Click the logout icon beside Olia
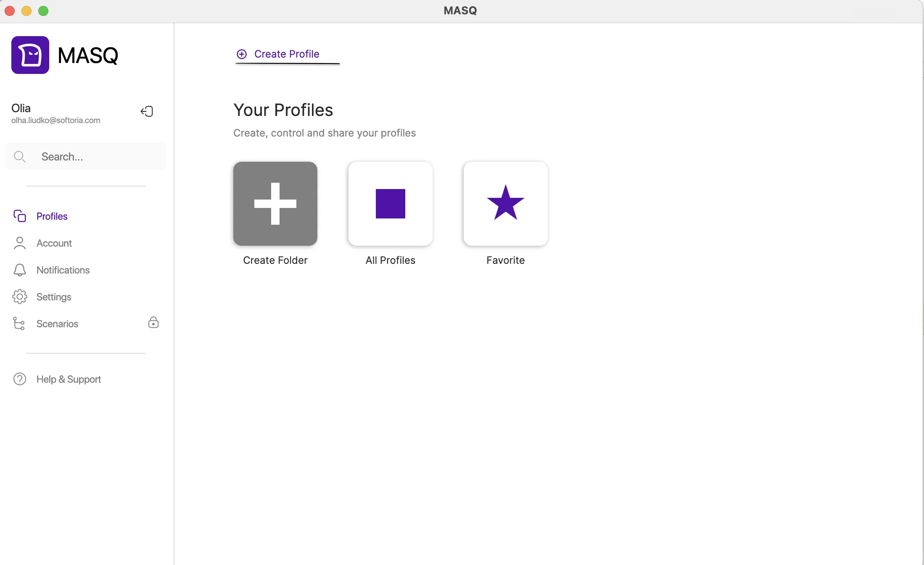Screen dimensions: 924x565 pos(147,111)
